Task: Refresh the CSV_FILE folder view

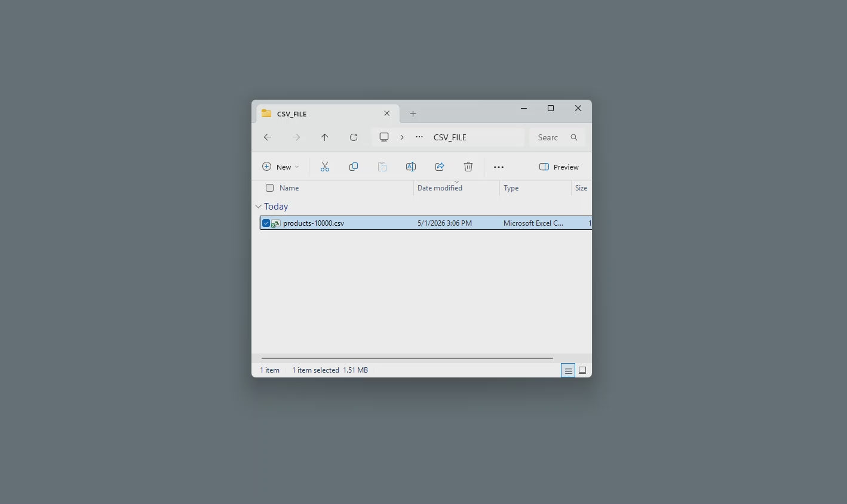Action: coord(354,137)
